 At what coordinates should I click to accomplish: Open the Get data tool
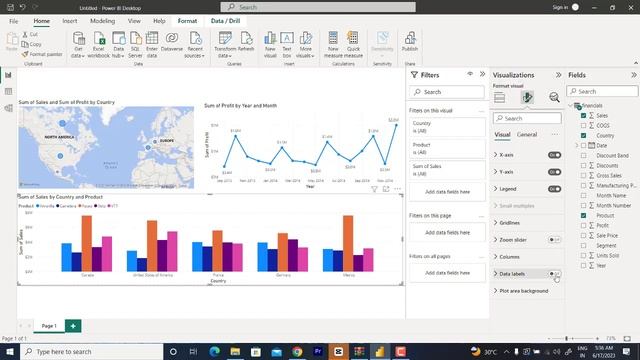pyautogui.click(x=78, y=45)
